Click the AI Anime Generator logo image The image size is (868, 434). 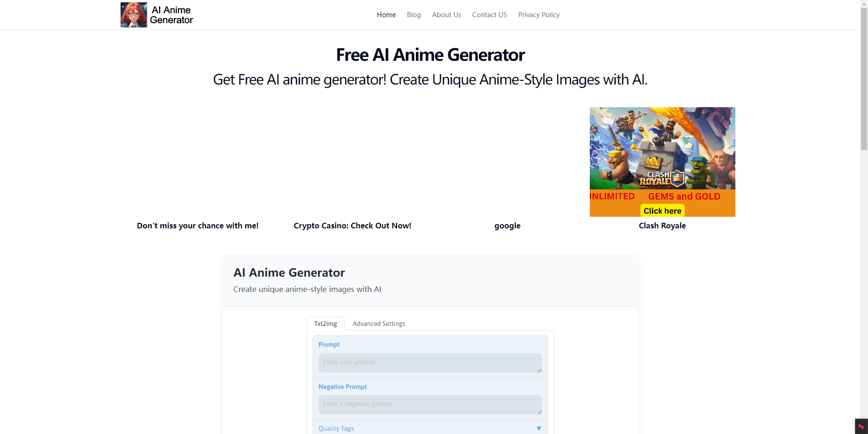click(134, 15)
